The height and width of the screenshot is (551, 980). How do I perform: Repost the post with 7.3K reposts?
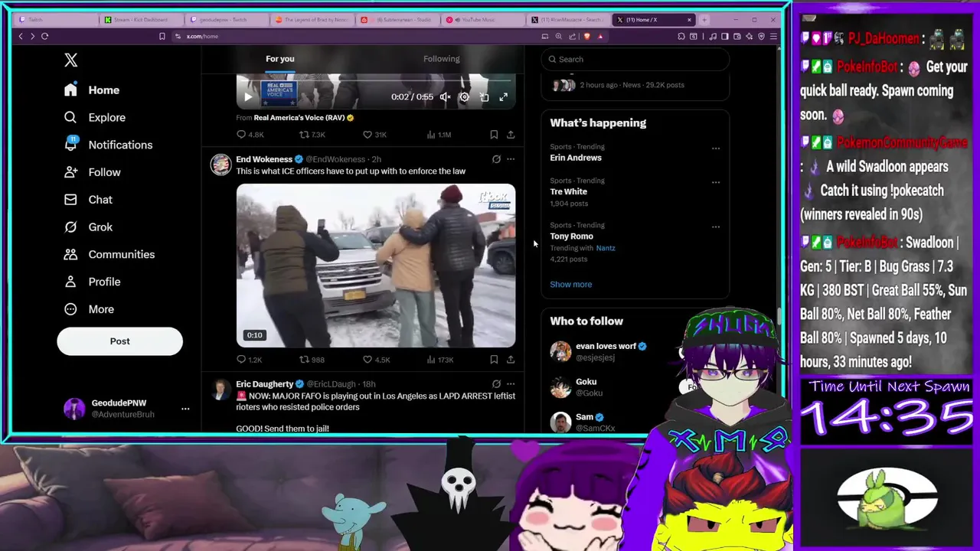[312, 135]
